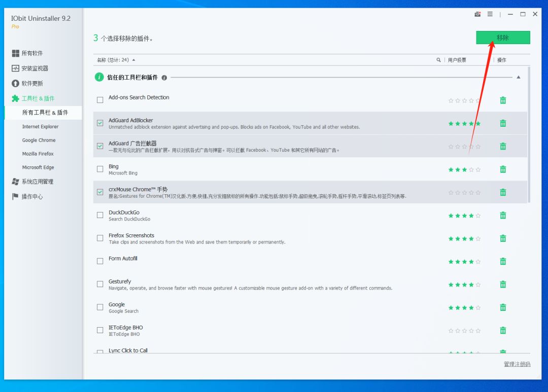The width and height of the screenshot is (548, 392).
Task: Filter by Microsoft Edge plugins
Action: [x=38, y=167]
